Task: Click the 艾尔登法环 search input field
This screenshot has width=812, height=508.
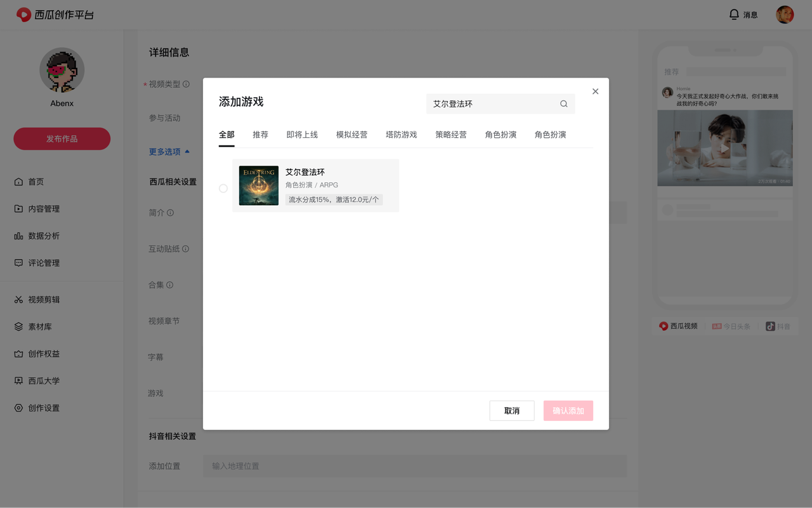Action: click(501, 104)
